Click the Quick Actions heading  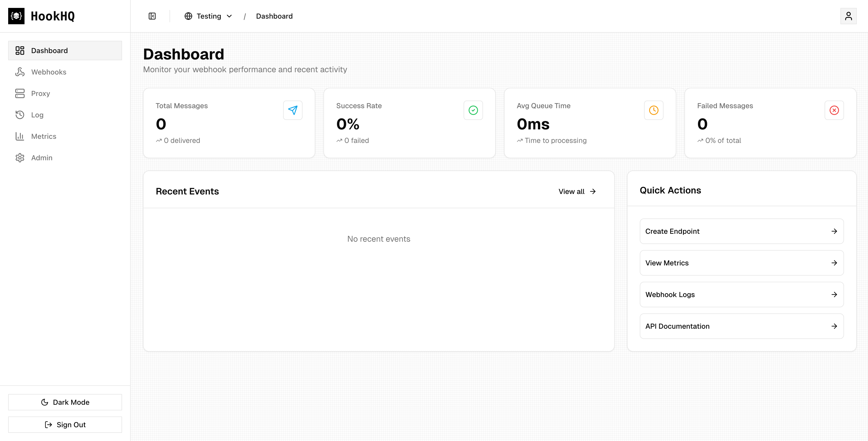pos(670,190)
